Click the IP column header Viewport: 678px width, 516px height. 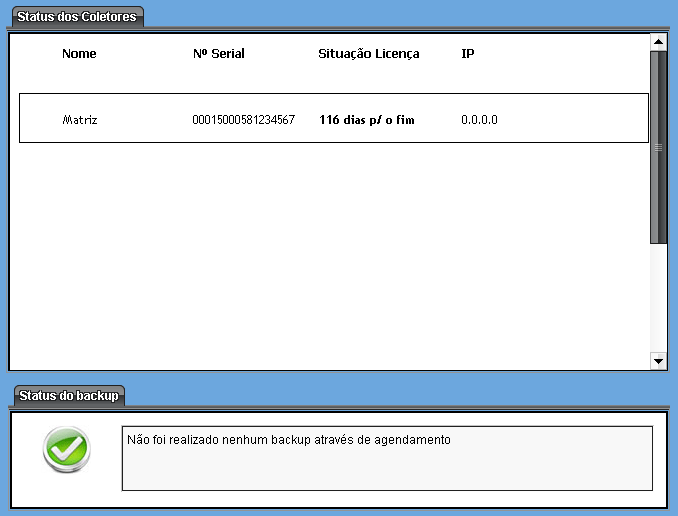[x=467, y=54]
